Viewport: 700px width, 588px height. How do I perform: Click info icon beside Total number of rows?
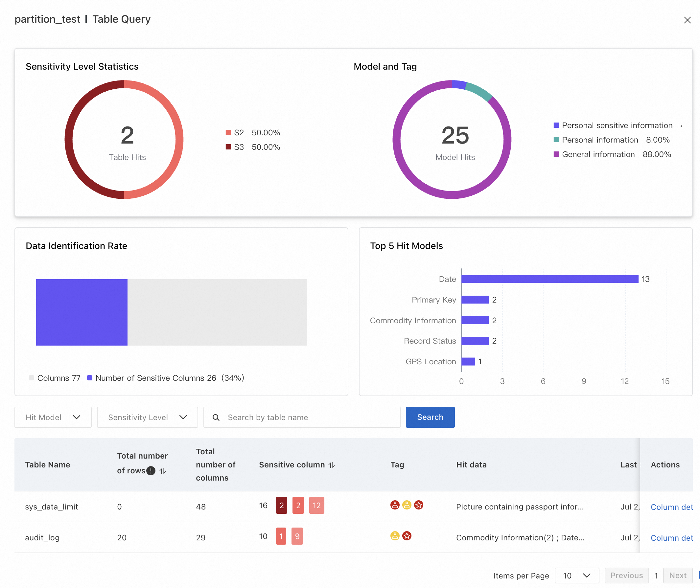click(151, 471)
